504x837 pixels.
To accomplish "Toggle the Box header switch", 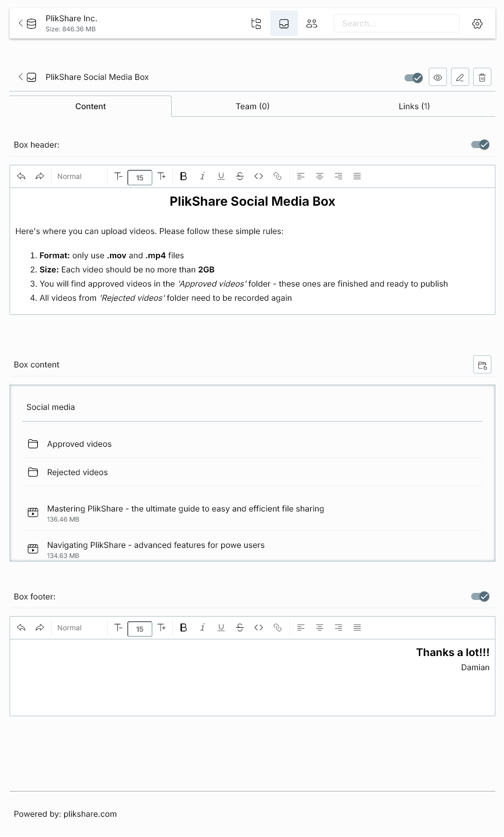I will (x=480, y=145).
